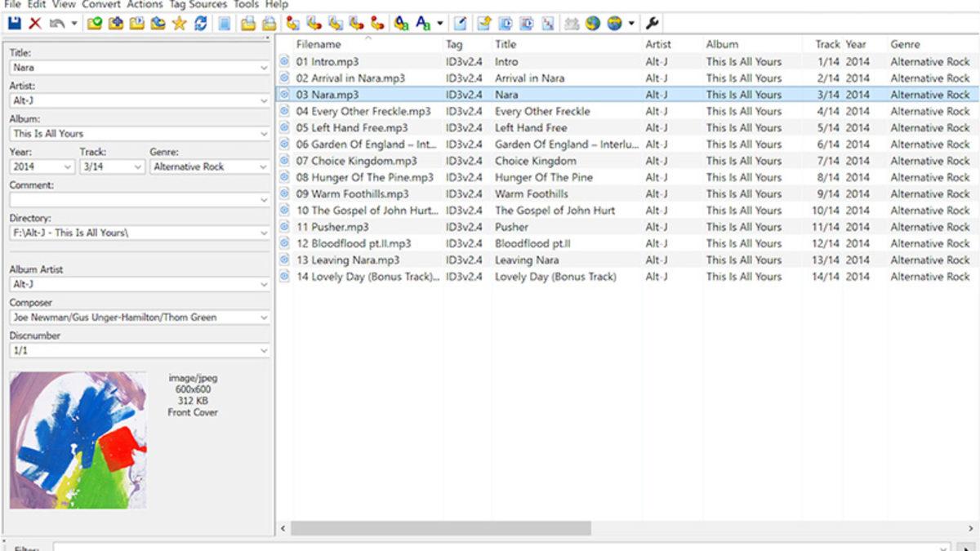Click the Album column header
The width and height of the screenshot is (980, 551).
click(722, 44)
